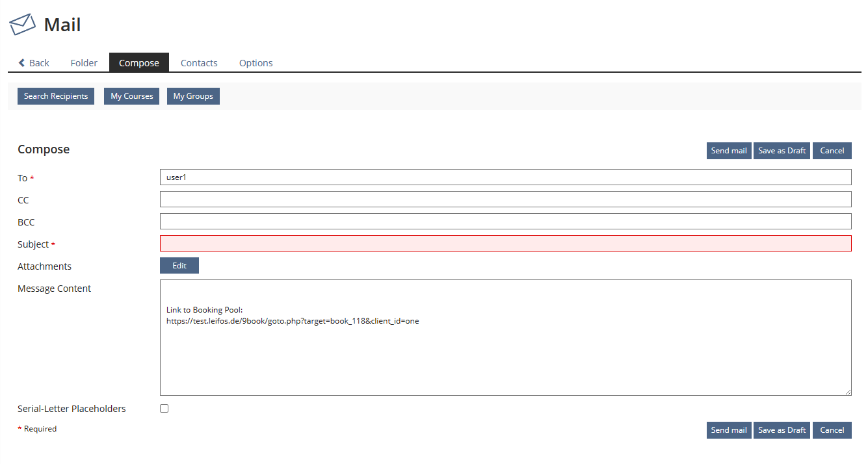
Task: Focus the red Subject field
Action: click(506, 244)
